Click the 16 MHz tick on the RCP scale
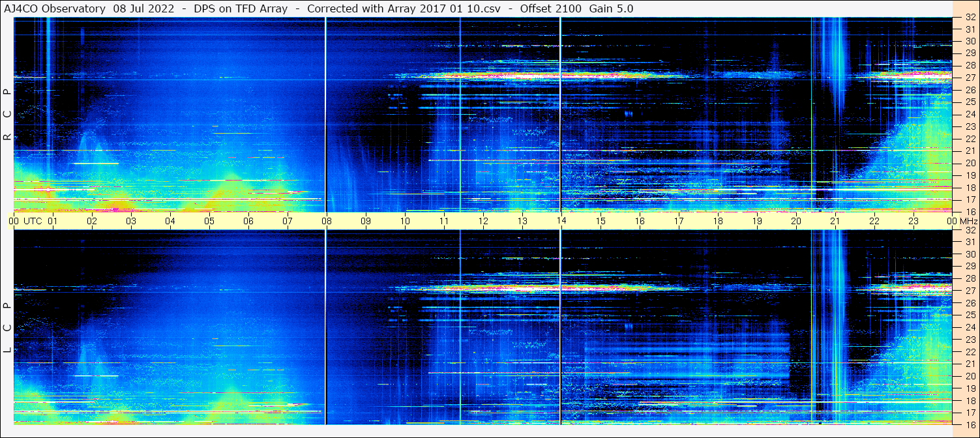This screenshot has height=438, width=980. [970, 211]
